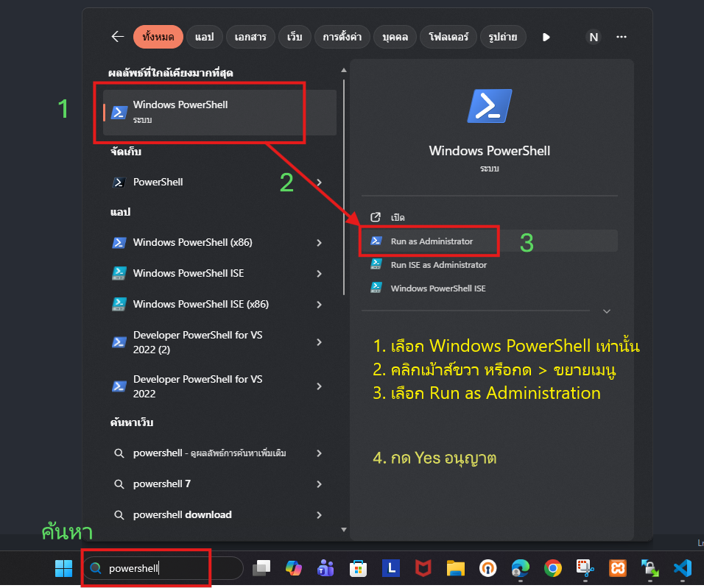This screenshot has height=588, width=704.
Task: Open Microsoft Store from the taskbar
Action: pyautogui.click(x=359, y=568)
